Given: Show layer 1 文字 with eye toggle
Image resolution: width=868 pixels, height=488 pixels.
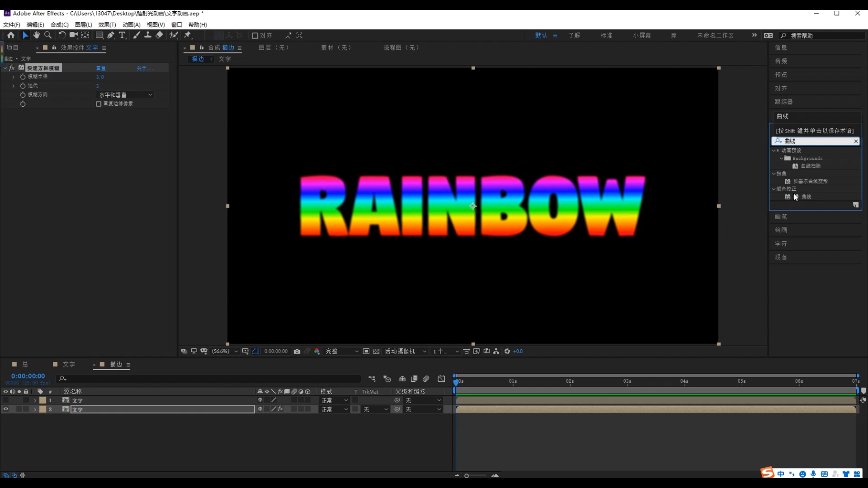Looking at the screenshot, I should point(6,400).
